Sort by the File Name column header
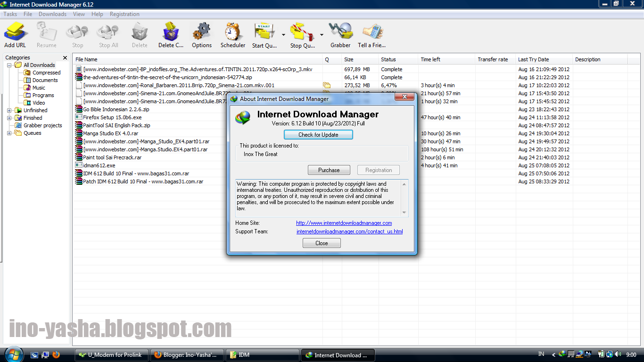This screenshot has width=644, height=362. click(x=198, y=59)
